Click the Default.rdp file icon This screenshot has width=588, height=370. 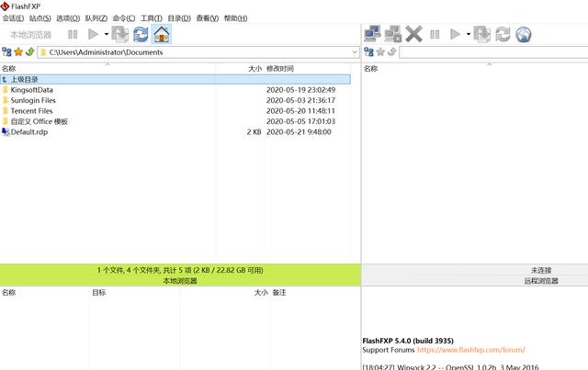(6, 131)
